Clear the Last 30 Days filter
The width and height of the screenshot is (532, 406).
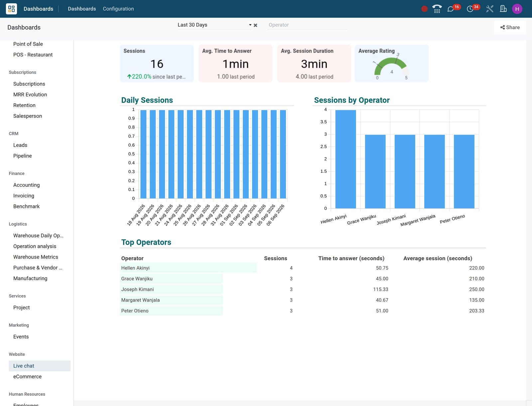pyautogui.click(x=255, y=25)
